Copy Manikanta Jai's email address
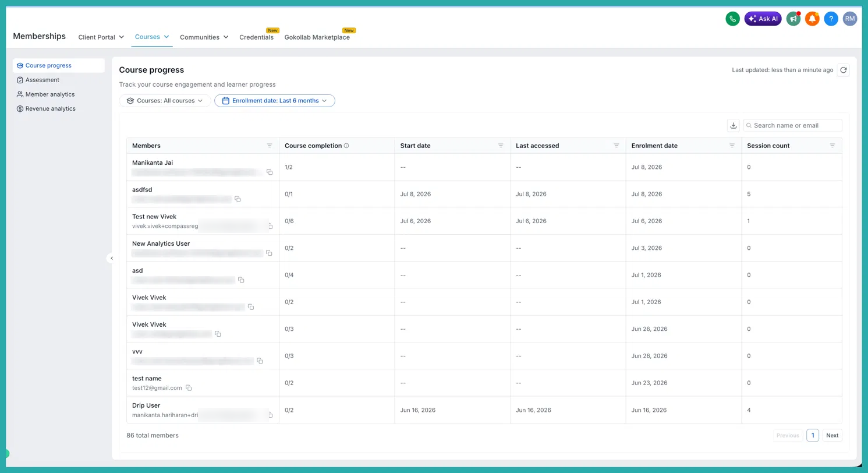Screen dimensions: 868x473 (270, 172)
